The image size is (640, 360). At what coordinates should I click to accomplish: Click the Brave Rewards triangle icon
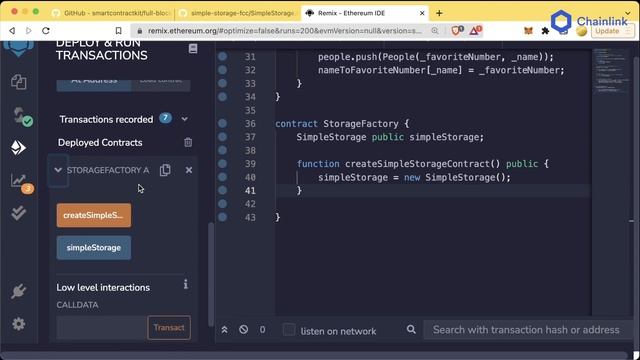pyautogui.click(x=476, y=31)
